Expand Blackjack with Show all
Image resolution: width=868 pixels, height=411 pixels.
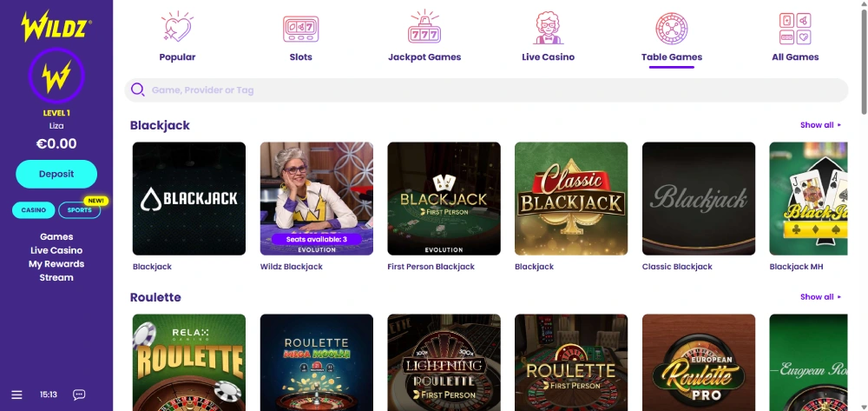point(820,125)
